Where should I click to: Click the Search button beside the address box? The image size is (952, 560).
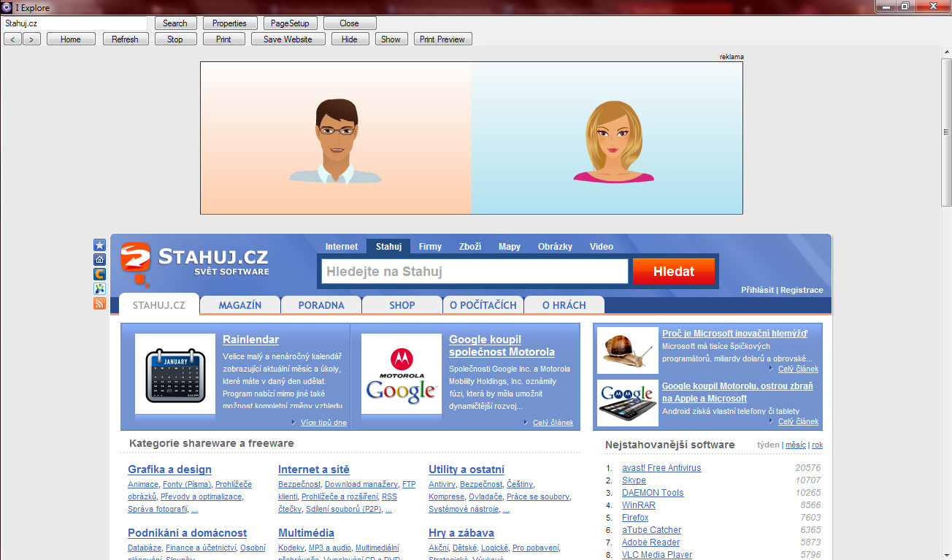175,23
